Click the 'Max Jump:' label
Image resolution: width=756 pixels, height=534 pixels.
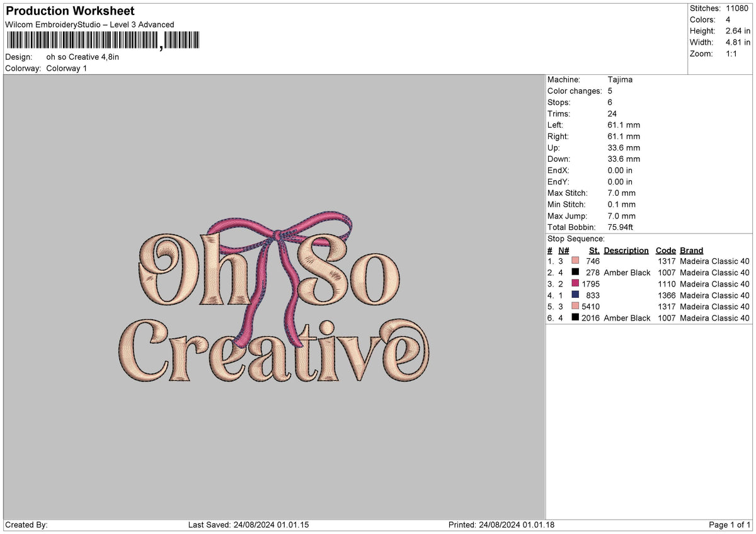[566, 215]
